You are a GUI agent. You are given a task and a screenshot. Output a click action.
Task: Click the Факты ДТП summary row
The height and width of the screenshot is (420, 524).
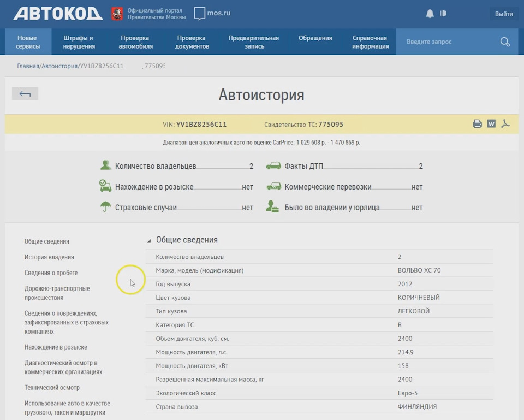point(344,166)
